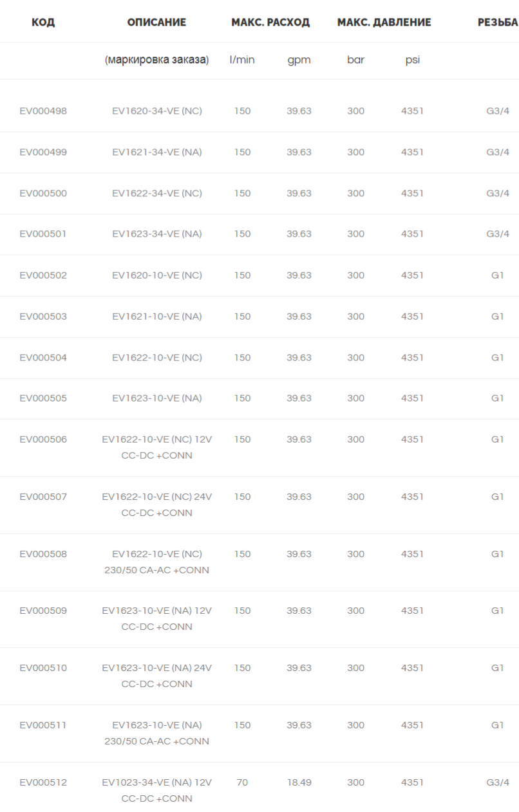Click the МАКС. РАСХОД header

[270, 23]
